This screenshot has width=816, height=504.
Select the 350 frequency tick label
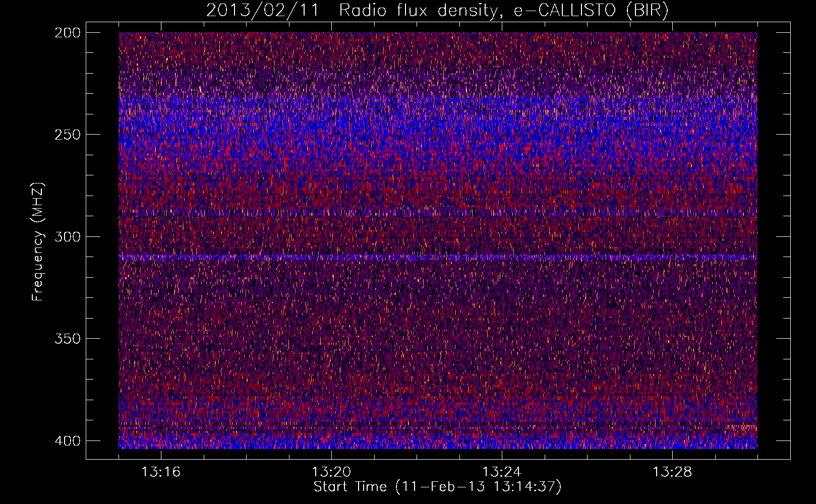[67, 338]
